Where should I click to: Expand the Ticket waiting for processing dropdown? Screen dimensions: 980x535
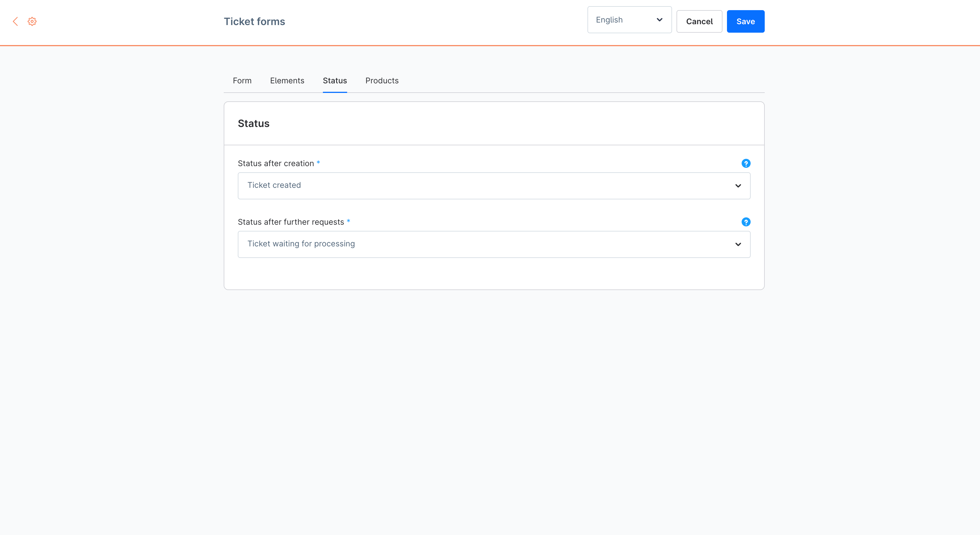tap(494, 244)
